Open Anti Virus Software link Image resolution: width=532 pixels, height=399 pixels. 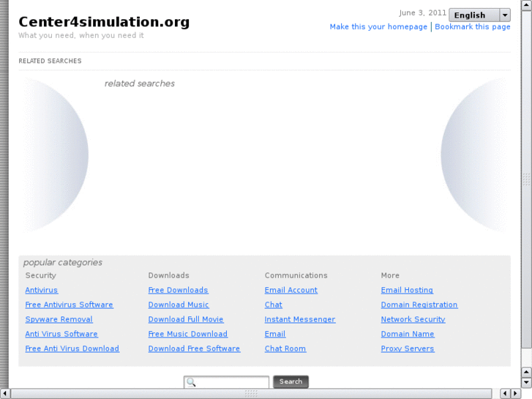tap(61, 334)
